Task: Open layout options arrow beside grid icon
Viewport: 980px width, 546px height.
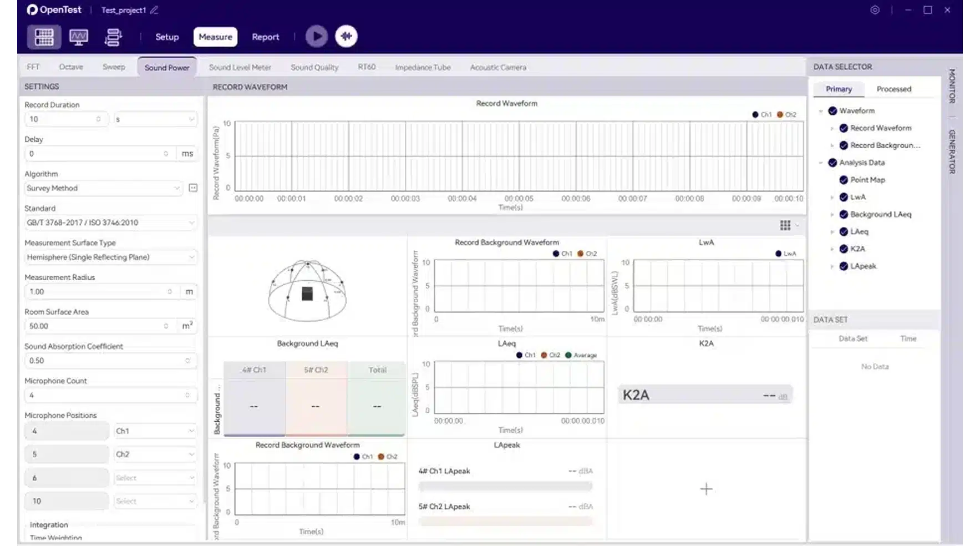Action: [x=798, y=225]
